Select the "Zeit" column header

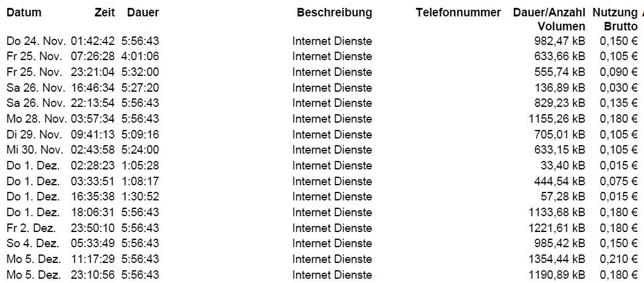[x=105, y=13]
